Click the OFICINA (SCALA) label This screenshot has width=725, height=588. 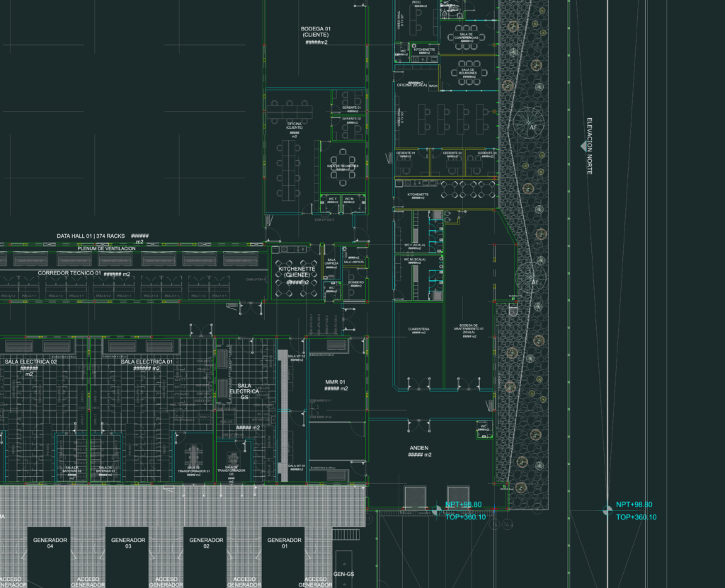411,85
